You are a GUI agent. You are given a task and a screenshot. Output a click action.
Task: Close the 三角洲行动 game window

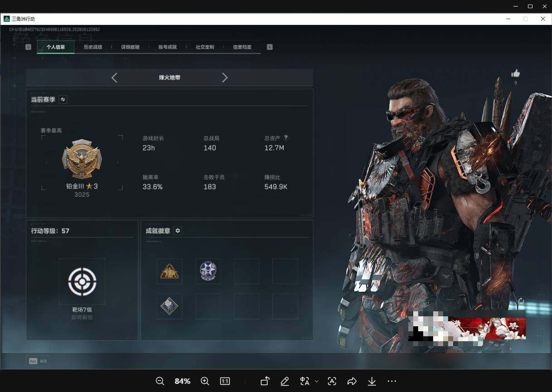543,19
